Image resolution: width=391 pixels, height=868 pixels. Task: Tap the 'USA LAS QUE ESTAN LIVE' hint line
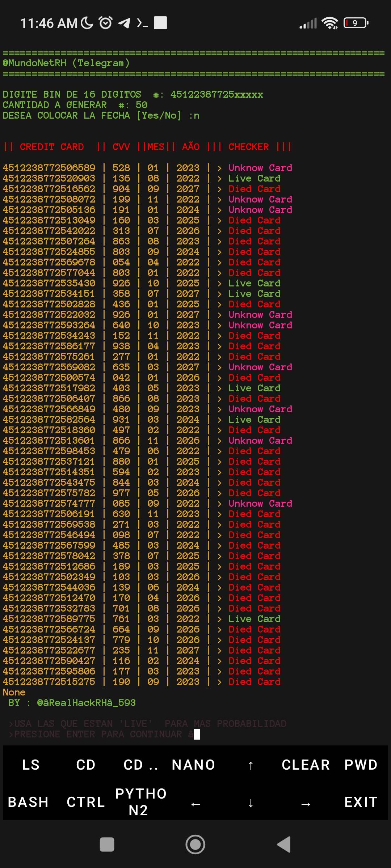click(147, 724)
